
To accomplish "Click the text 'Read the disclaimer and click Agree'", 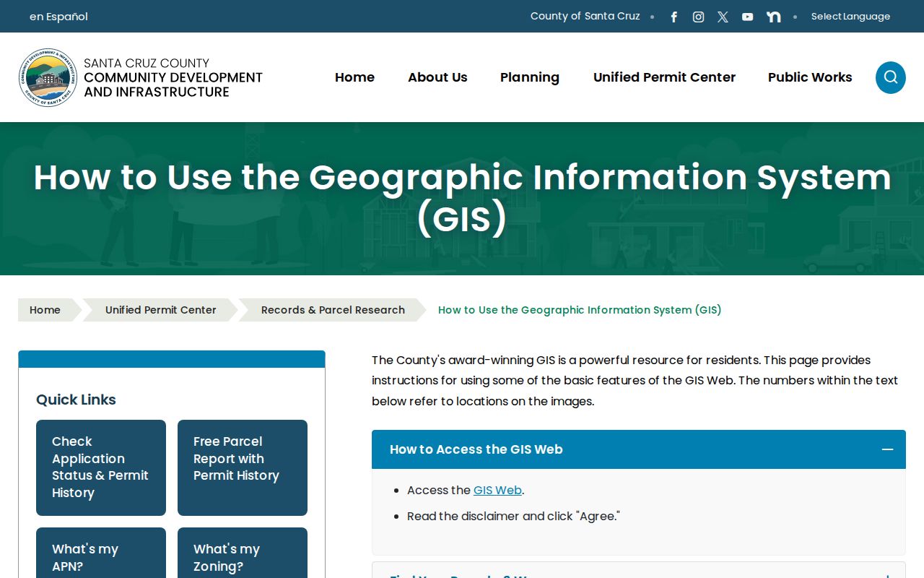I will [513, 516].
